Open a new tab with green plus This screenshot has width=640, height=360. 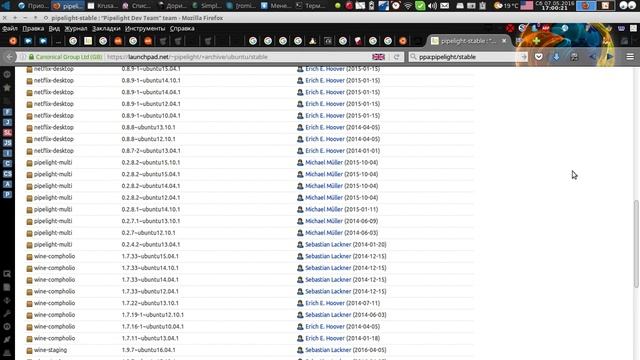[536, 41]
